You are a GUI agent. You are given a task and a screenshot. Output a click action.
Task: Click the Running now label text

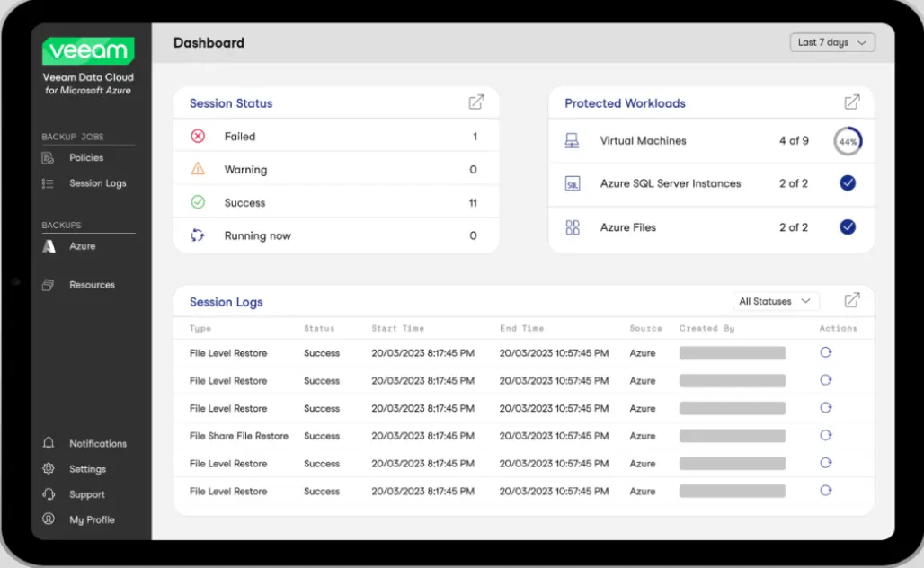258,235
